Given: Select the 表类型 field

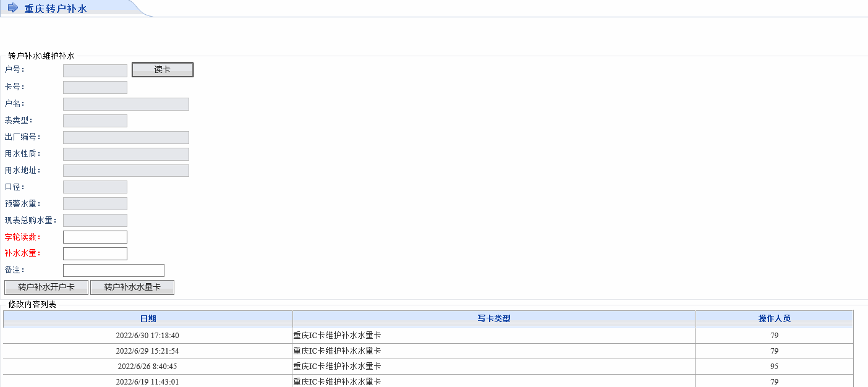Looking at the screenshot, I should (95, 121).
